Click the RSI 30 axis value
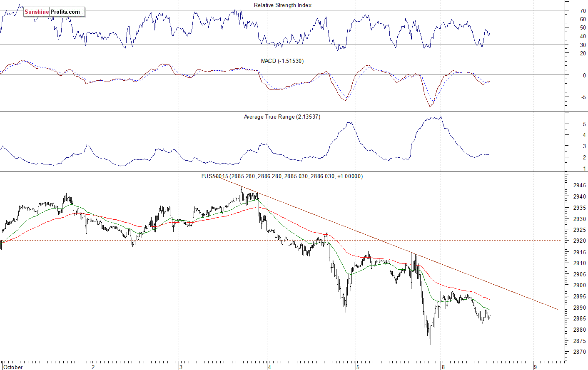588x370 pixels. click(583, 45)
